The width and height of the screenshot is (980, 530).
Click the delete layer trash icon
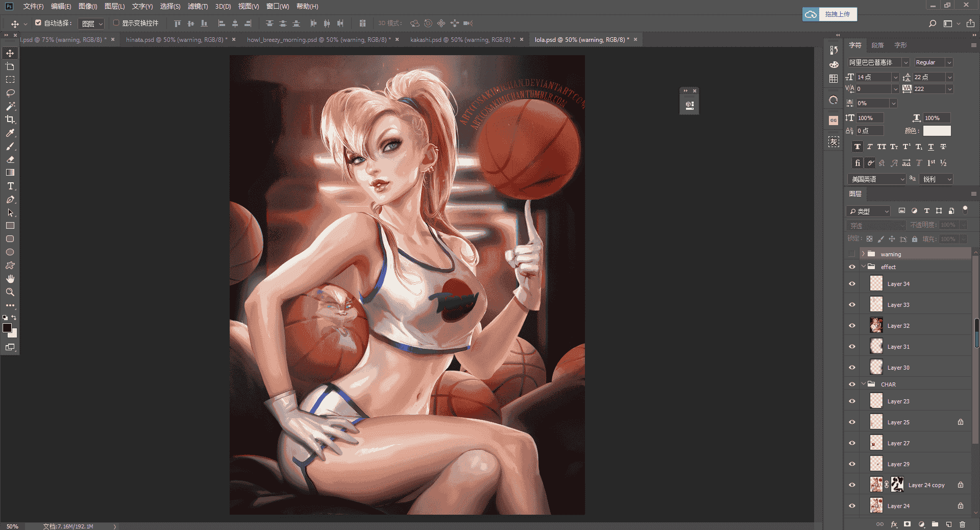coord(962,524)
